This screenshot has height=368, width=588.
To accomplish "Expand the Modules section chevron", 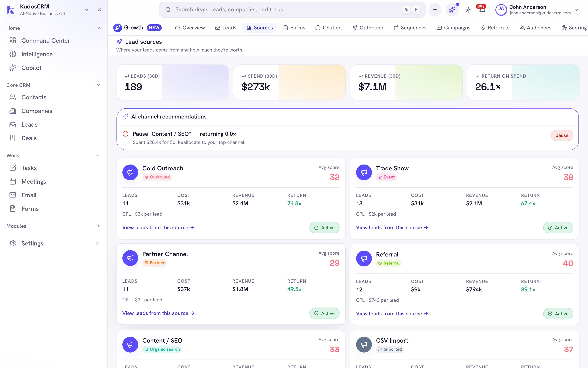I will pyautogui.click(x=98, y=226).
